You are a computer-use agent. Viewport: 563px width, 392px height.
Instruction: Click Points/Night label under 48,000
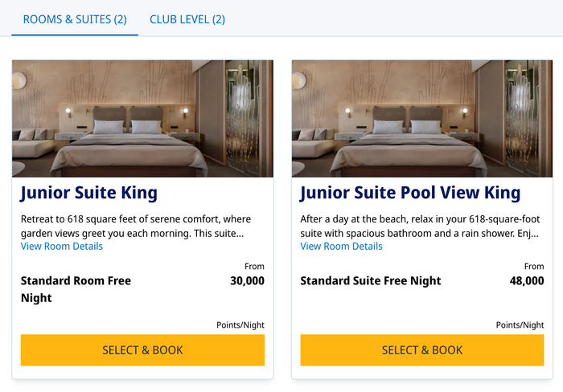(520, 325)
